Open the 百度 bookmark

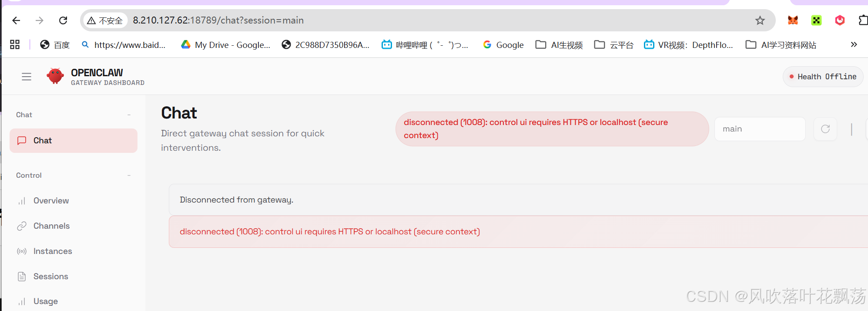point(55,45)
